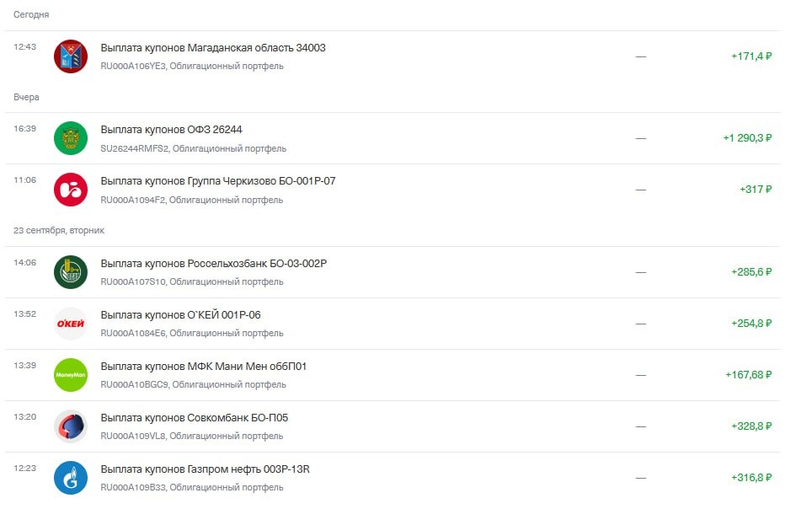Click the +1 290,3 ₽ amount

point(747,138)
